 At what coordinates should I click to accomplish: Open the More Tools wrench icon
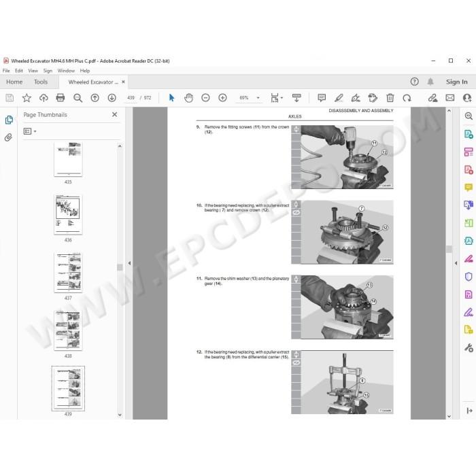click(469, 347)
